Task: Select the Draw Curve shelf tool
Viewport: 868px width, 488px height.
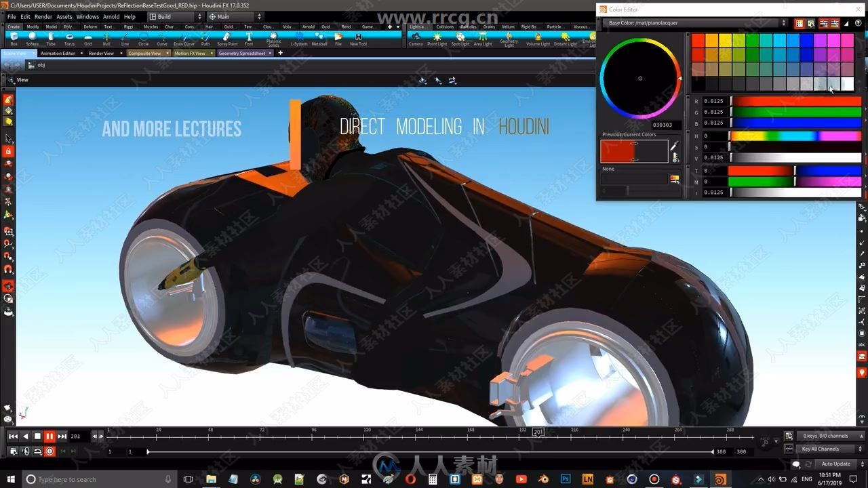Action: pos(184,39)
